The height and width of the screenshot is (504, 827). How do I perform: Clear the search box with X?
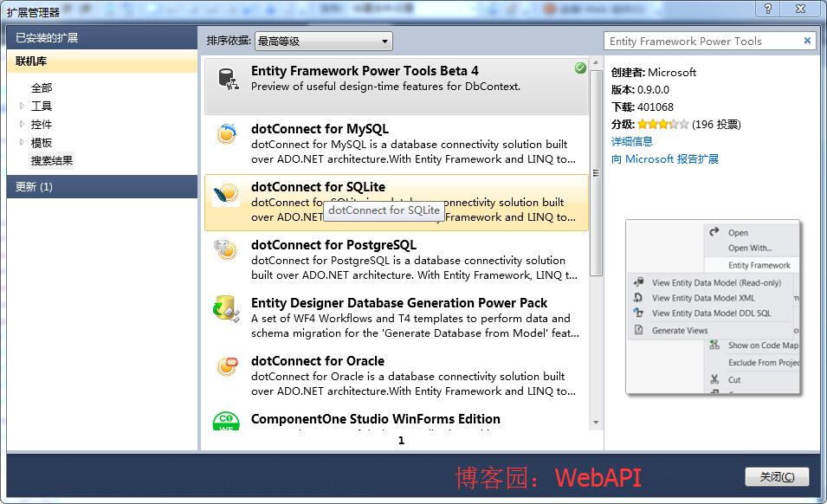[x=807, y=41]
